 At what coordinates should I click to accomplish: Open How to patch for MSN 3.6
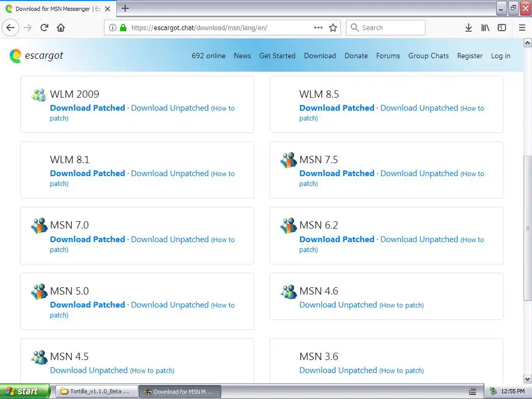402,370
